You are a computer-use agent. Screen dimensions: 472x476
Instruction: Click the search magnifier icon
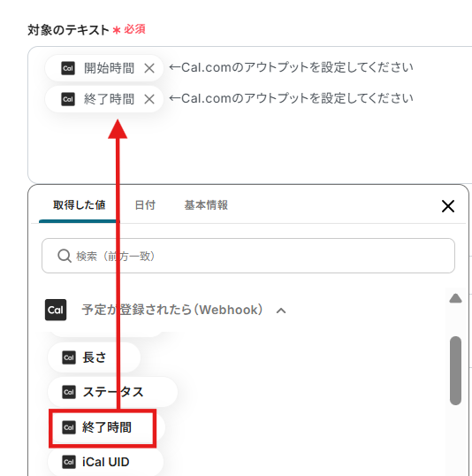pyautogui.click(x=65, y=256)
